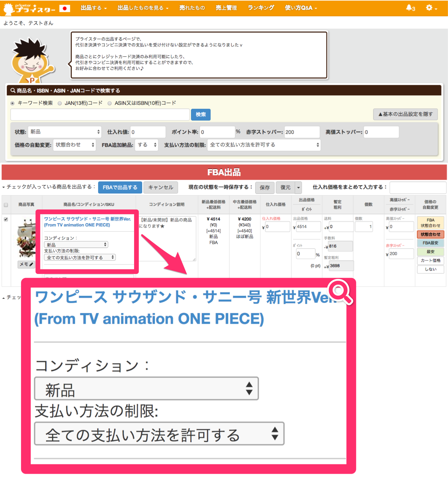The width and height of the screenshot is (448, 480).
Task: Select the orange 状態合わせ option
Action: 430,235
